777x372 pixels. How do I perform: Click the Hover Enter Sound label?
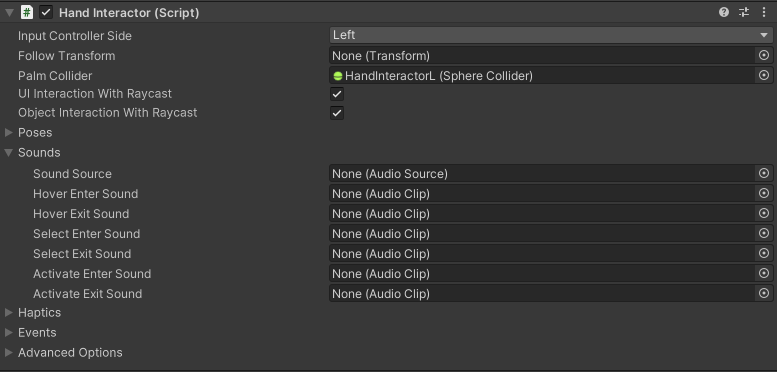pyautogui.click(x=85, y=194)
